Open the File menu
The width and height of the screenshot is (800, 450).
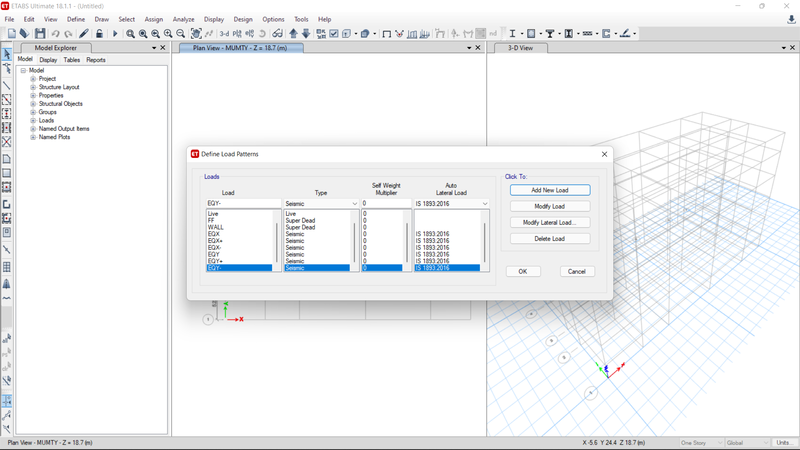click(9, 19)
